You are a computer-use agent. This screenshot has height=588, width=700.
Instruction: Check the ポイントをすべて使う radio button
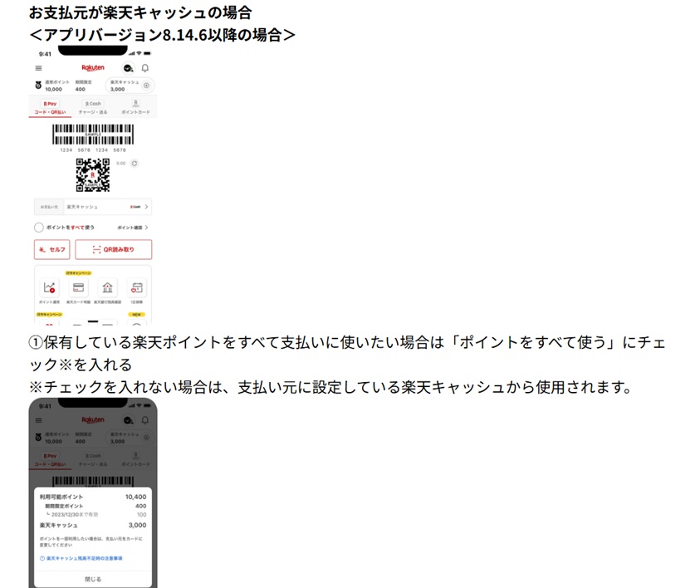coord(39,228)
